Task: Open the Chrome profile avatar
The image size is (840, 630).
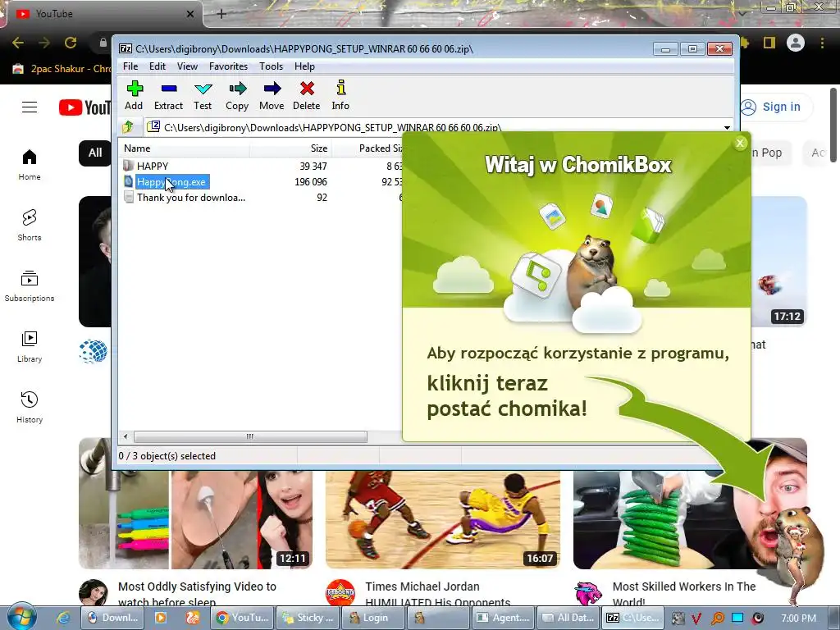Action: click(x=796, y=43)
